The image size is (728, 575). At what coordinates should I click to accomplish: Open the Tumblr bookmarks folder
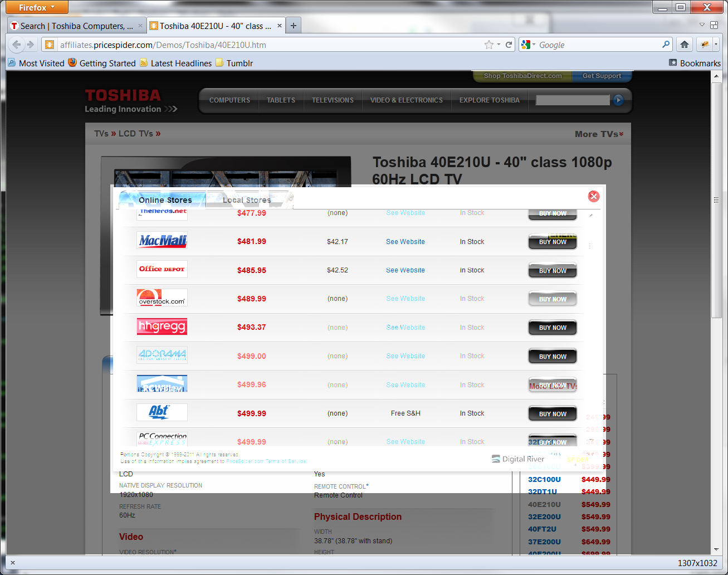[234, 63]
